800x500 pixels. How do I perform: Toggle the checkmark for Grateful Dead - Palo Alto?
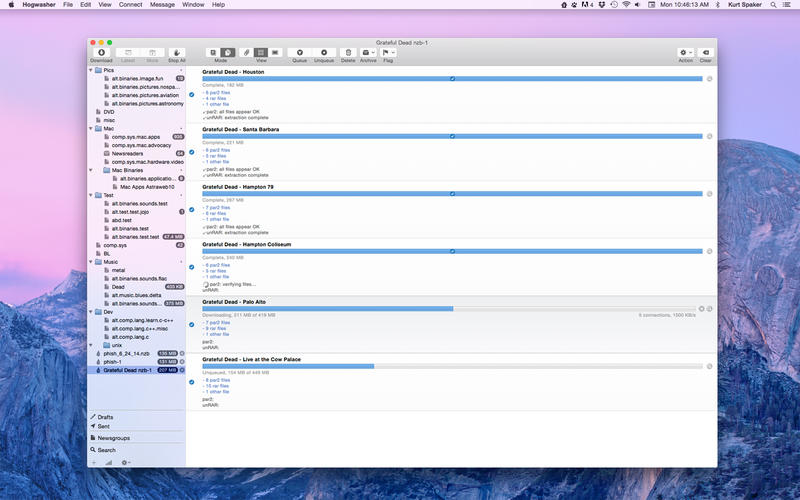[x=191, y=325]
